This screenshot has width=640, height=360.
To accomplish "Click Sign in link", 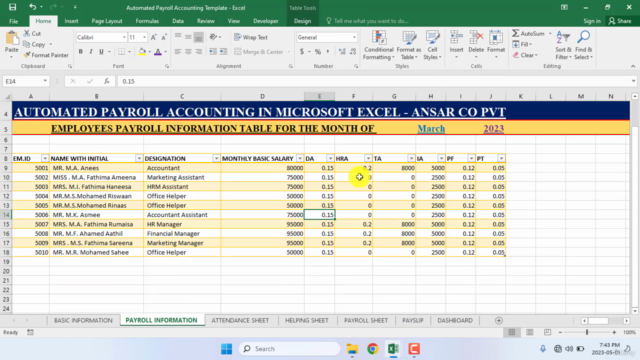I will 592,21.
